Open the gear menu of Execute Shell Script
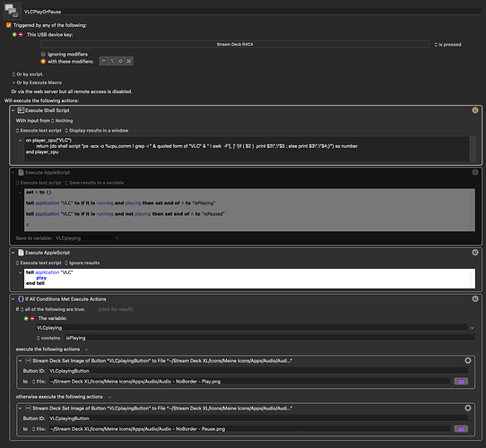Image resolution: width=486 pixels, height=448 pixels. tap(475, 110)
